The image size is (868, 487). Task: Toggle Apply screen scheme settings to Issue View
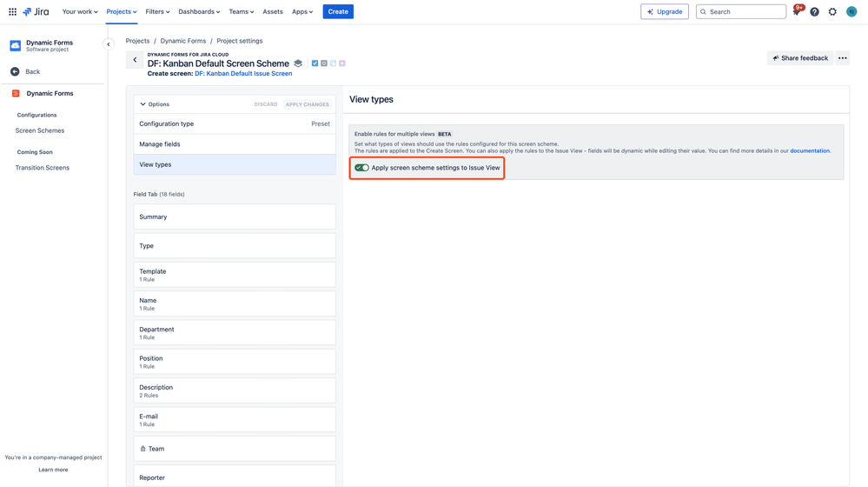(x=361, y=168)
